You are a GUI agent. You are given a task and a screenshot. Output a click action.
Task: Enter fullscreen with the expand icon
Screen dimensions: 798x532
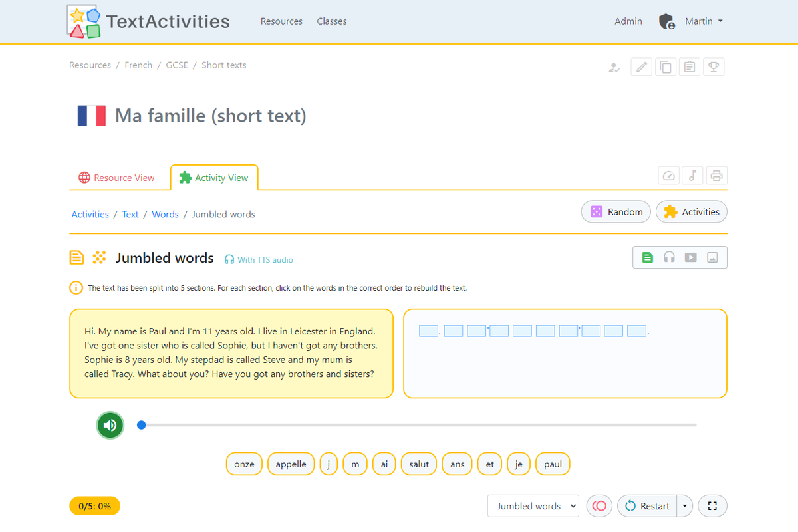point(712,506)
